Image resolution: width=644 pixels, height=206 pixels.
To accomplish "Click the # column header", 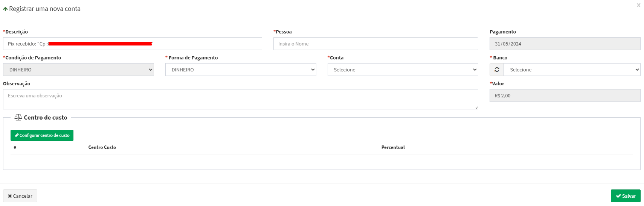I will [15, 147].
